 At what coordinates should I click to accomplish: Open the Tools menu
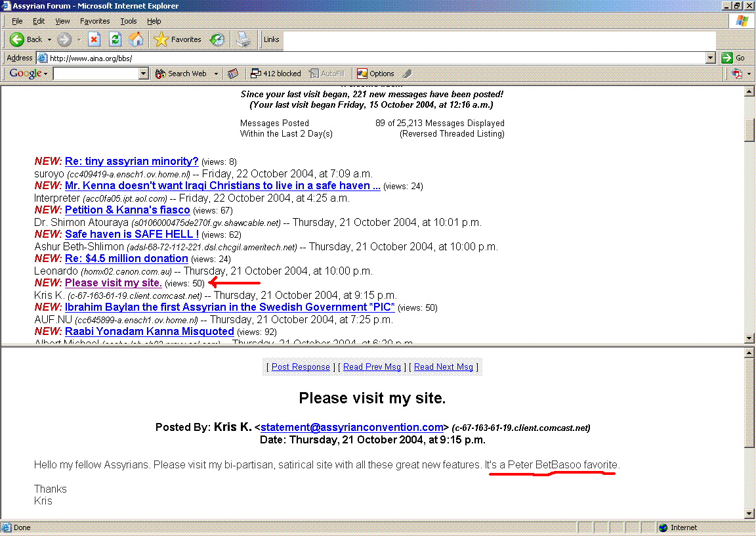(x=128, y=21)
